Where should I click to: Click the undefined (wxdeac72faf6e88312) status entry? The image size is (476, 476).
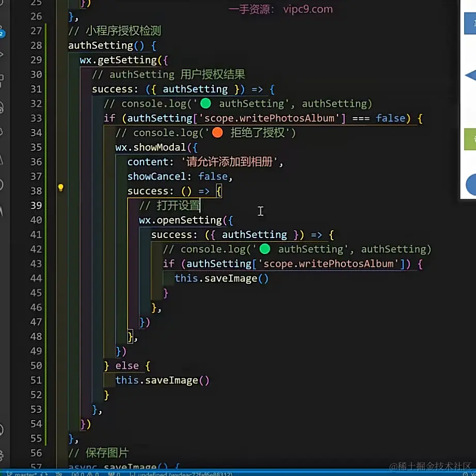[182, 474]
